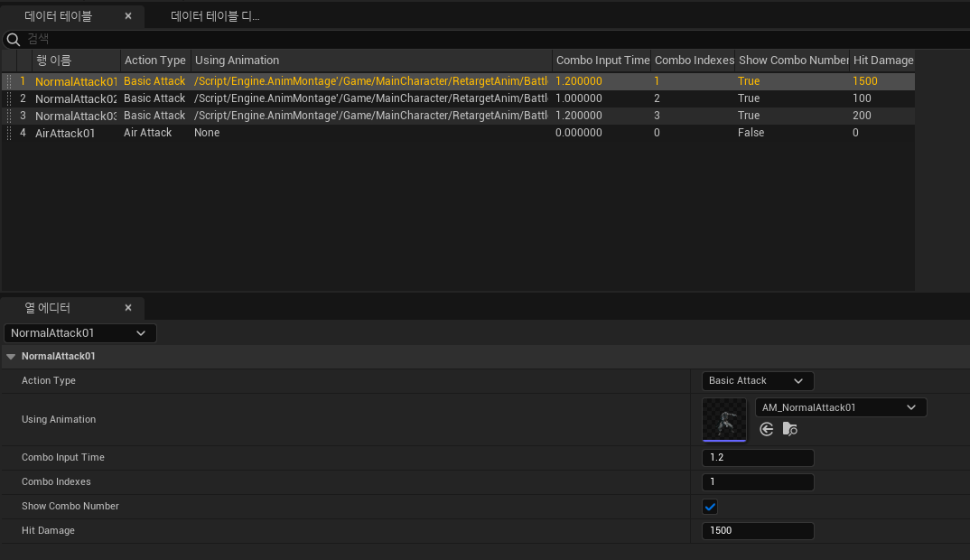Image resolution: width=970 pixels, height=560 pixels.
Task: Click the Hit Damage property label
Action: [x=48, y=530]
